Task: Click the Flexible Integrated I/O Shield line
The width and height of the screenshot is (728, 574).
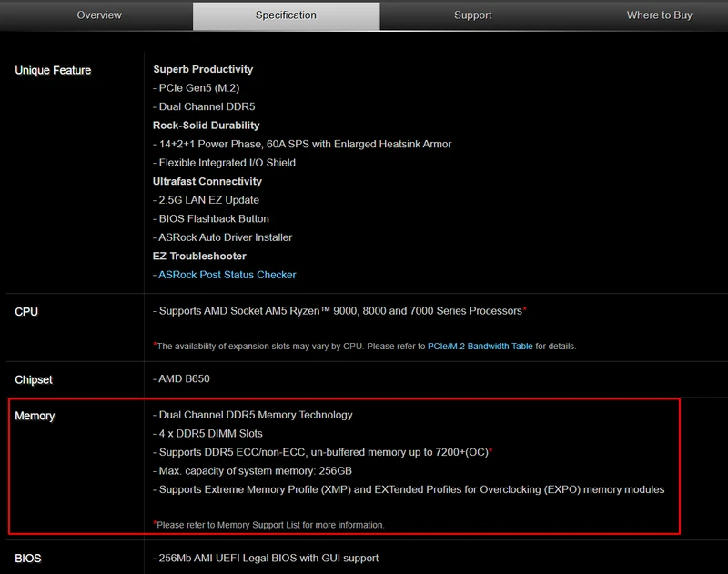Action: [x=224, y=163]
